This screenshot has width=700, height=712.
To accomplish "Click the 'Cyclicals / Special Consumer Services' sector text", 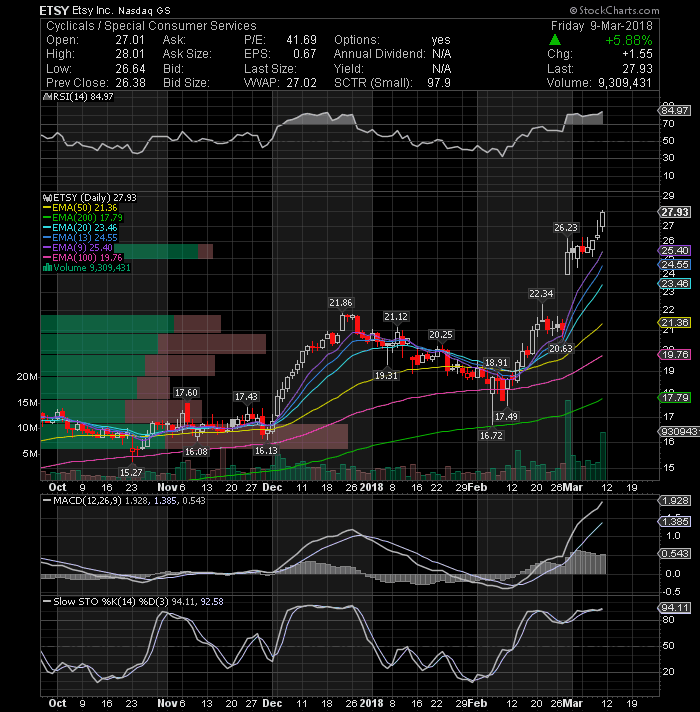I will click(x=151, y=26).
